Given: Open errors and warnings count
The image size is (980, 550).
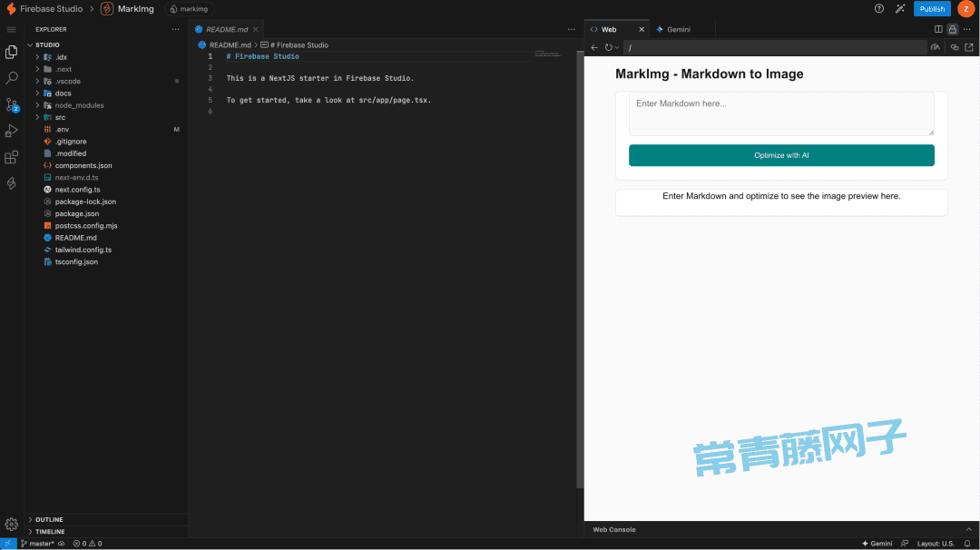Looking at the screenshot, I should tap(87, 544).
